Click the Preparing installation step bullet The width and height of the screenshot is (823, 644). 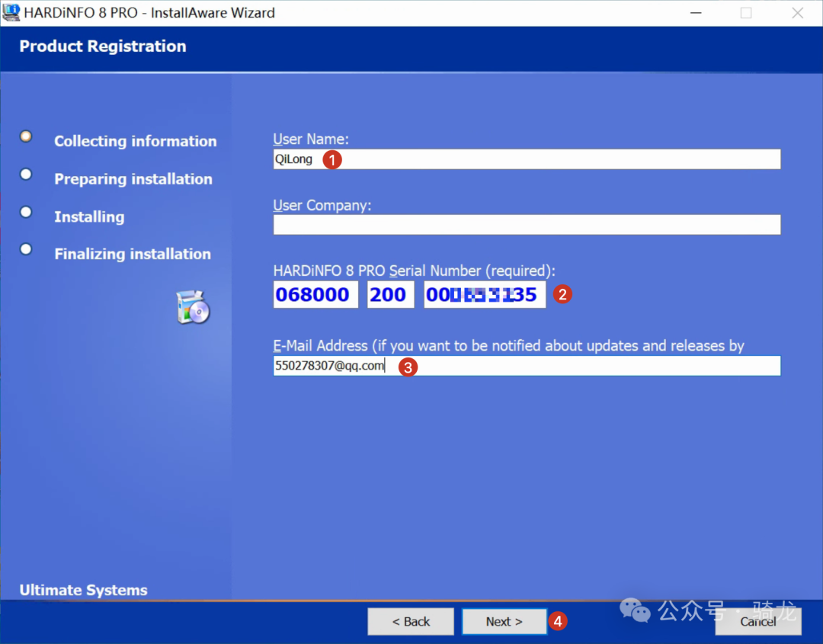point(26,175)
